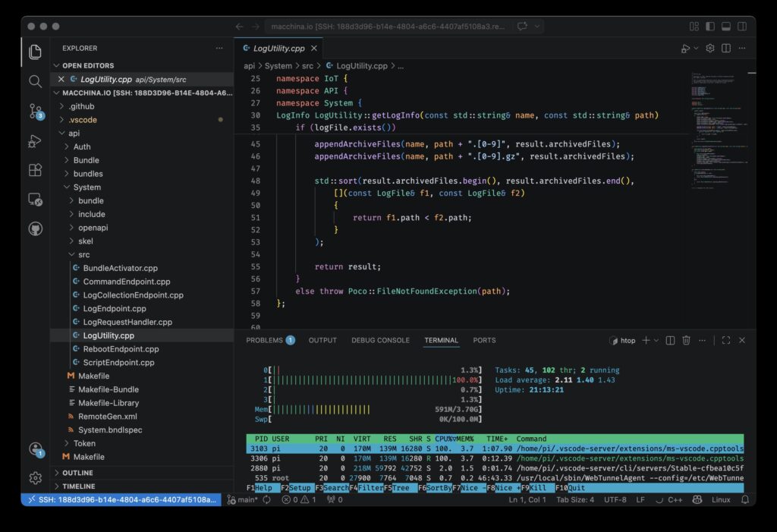Image resolution: width=777 pixels, height=532 pixels.
Task: Open the Remote Explorer icon
Action: 35,199
